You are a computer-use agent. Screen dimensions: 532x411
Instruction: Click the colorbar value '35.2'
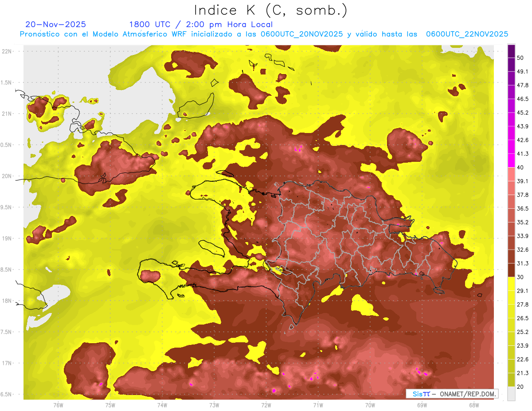point(523,222)
